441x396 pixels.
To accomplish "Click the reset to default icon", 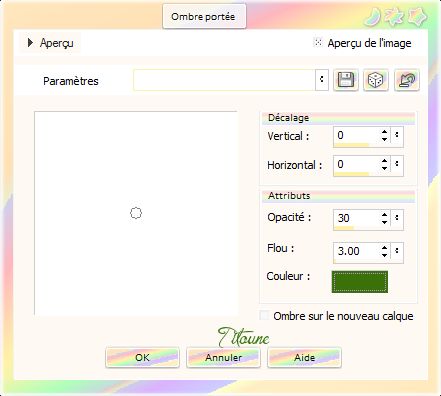I will tap(407, 80).
